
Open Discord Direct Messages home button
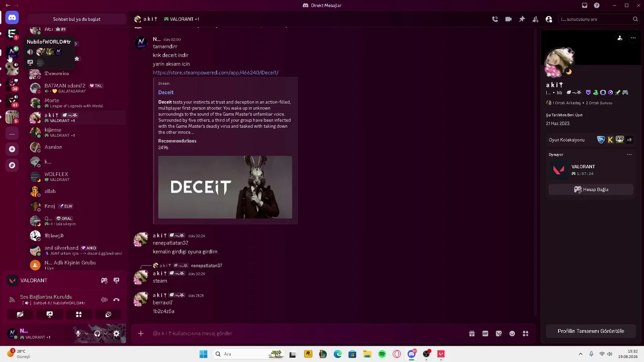pos(12,18)
